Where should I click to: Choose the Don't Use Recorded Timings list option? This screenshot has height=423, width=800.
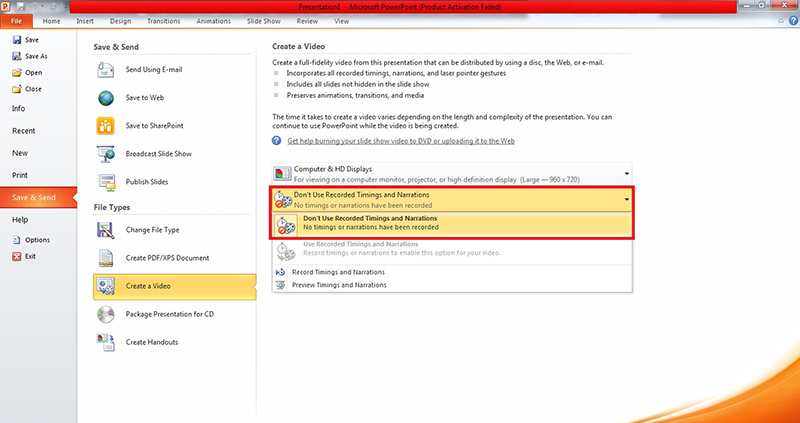click(452, 225)
